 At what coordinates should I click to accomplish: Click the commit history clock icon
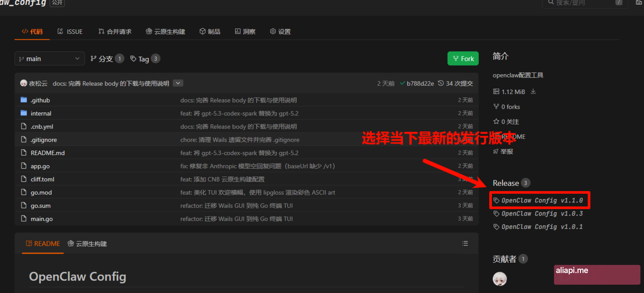(x=441, y=83)
